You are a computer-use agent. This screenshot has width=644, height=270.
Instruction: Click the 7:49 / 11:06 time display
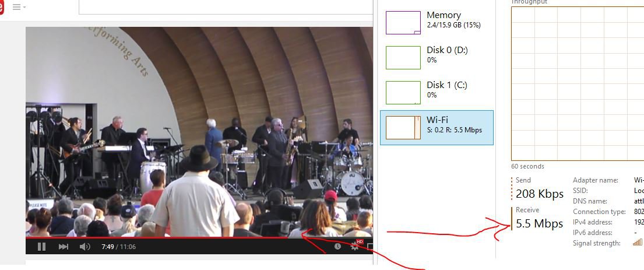click(119, 247)
